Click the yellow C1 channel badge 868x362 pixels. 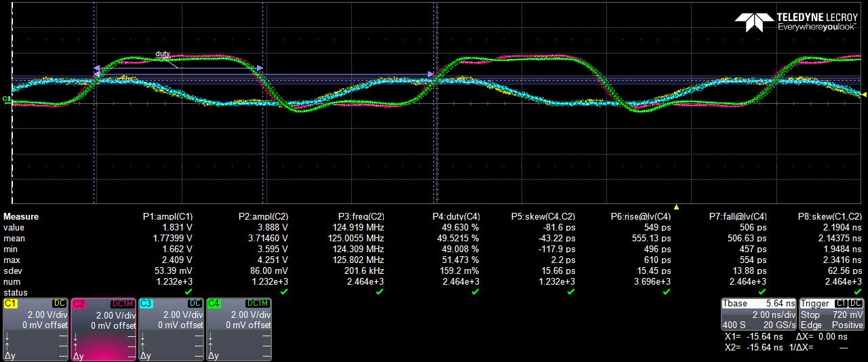click(x=11, y=304)
